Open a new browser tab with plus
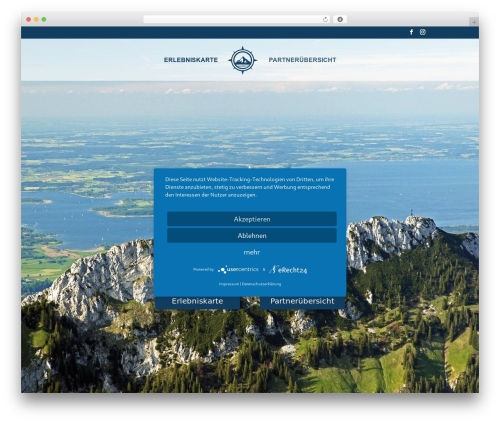500x423 pixels. 474,22
